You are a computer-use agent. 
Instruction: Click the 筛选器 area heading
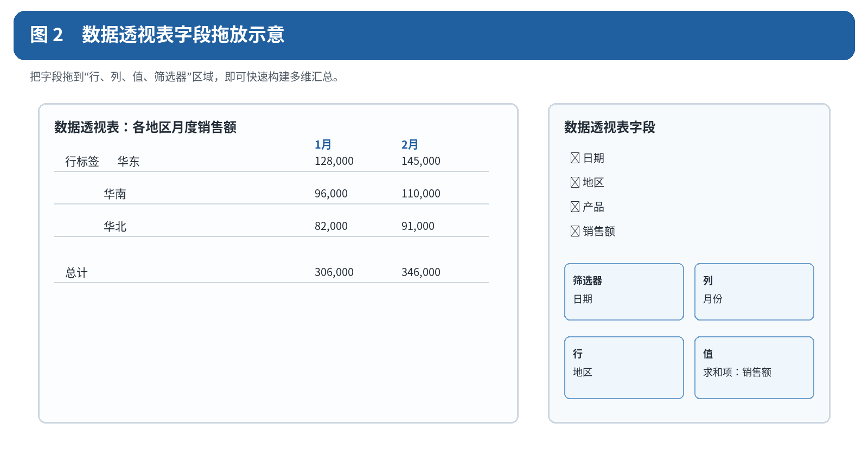click(x=588, y=280)
